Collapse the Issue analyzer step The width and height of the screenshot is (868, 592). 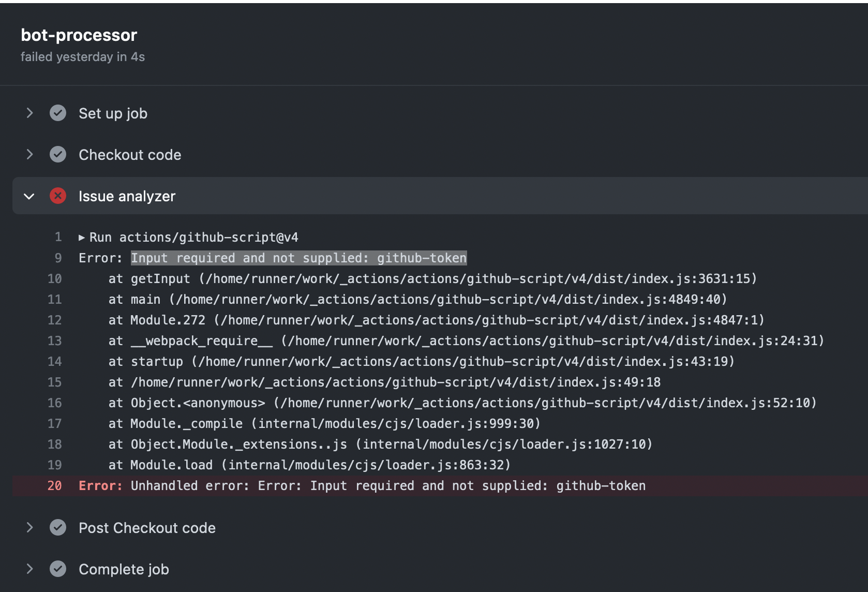pyautogui.click(x=29, y=196)
